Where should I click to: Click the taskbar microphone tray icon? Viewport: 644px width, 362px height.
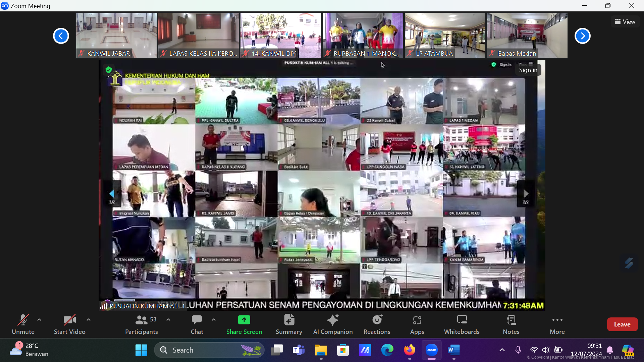click(x=518, y=350)
